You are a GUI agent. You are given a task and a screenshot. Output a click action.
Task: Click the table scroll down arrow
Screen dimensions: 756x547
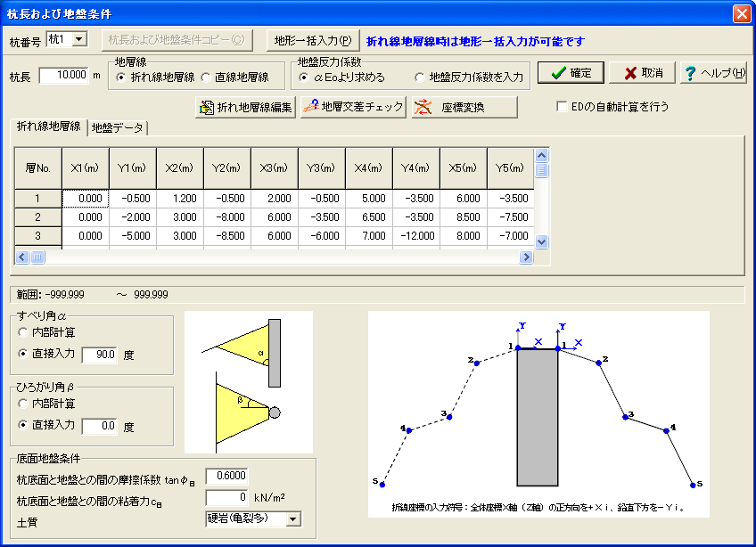point(541,242)
